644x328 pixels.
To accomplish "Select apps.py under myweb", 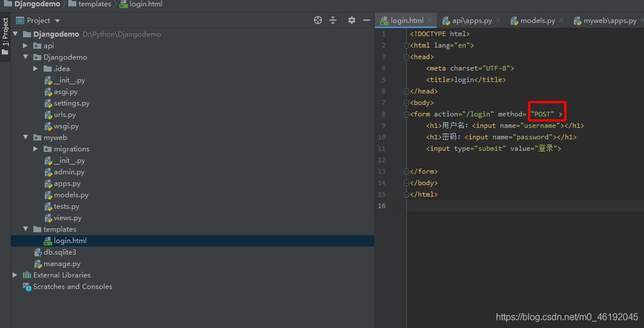I will tap(67, 183).
